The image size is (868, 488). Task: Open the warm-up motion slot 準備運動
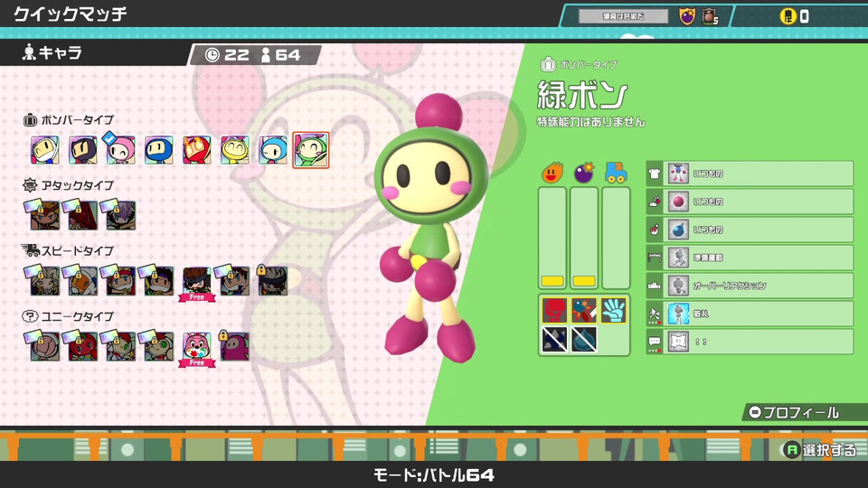click(x=750, y=258)
